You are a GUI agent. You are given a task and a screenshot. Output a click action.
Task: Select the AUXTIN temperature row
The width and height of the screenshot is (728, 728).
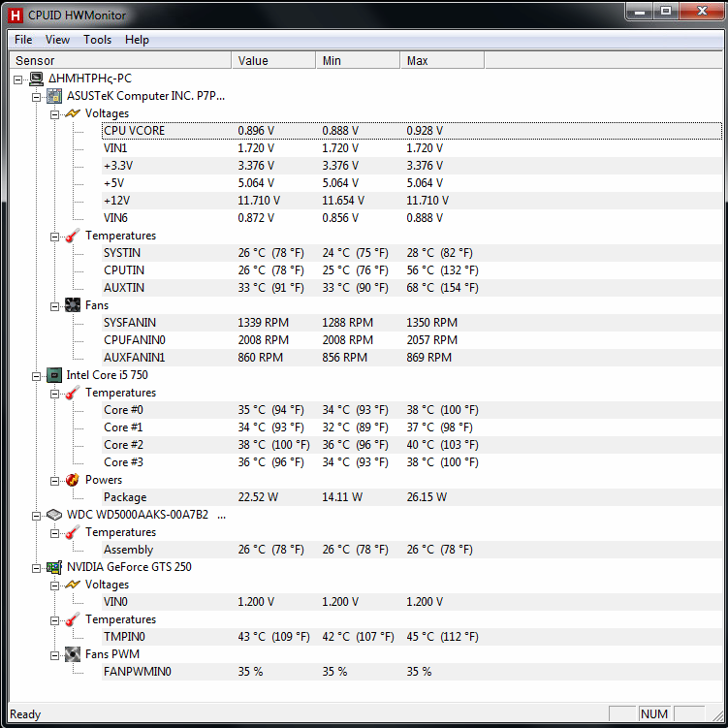pos(412,288)
